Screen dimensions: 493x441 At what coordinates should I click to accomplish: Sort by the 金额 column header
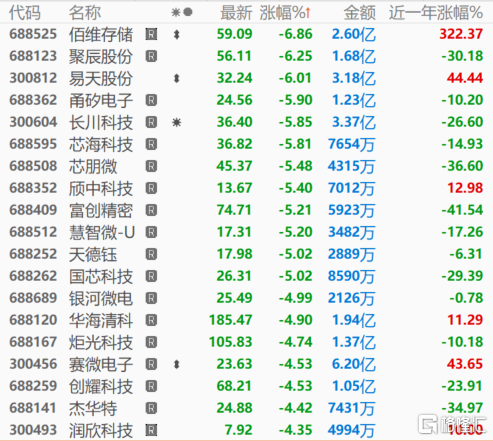[x=360, y=13]
